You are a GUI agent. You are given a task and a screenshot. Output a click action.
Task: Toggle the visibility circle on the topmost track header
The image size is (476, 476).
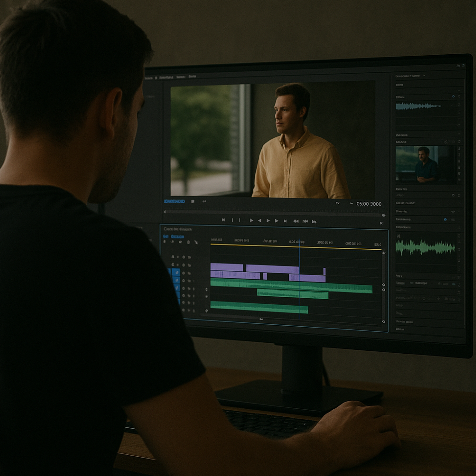tap(183, 257)
